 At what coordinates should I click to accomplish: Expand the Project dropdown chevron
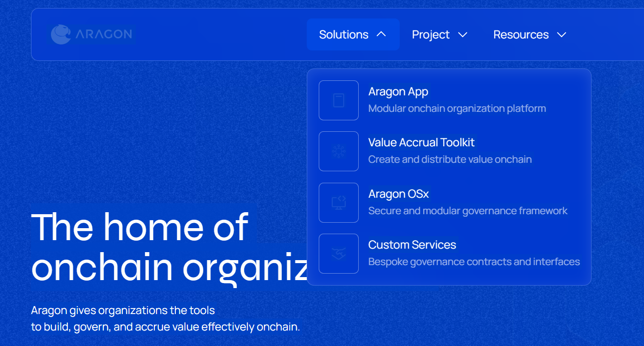(463, 34)
